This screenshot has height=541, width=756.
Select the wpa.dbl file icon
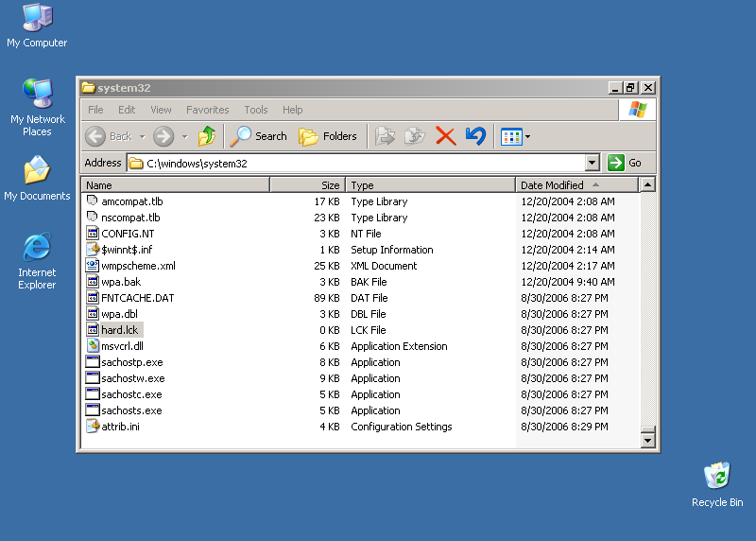point(92,313)
